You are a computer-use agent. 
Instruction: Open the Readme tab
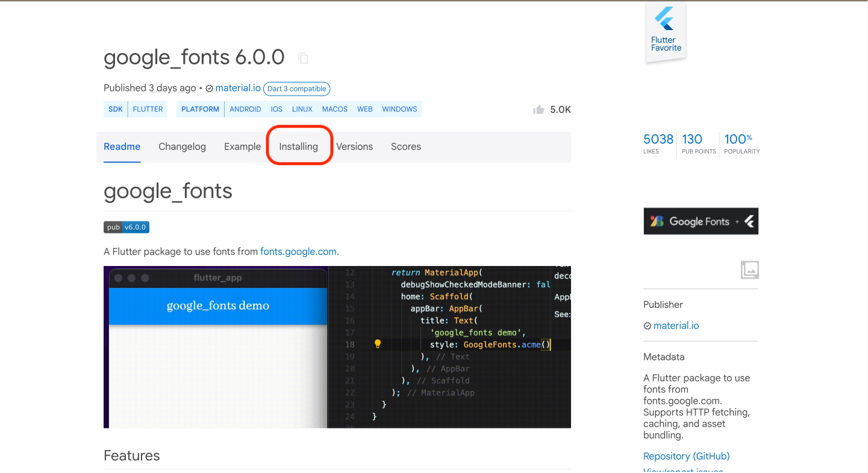(122, 147)
